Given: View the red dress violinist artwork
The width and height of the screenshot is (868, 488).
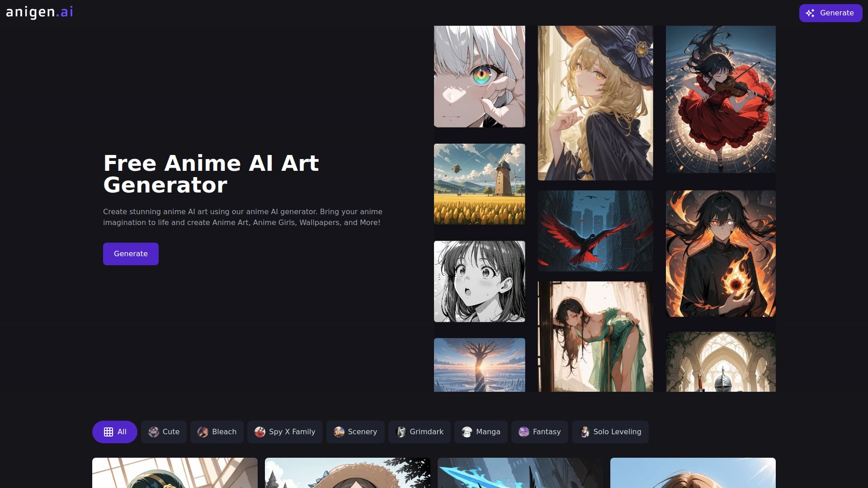Looking at the screenshot, I should tap(720, 99).
